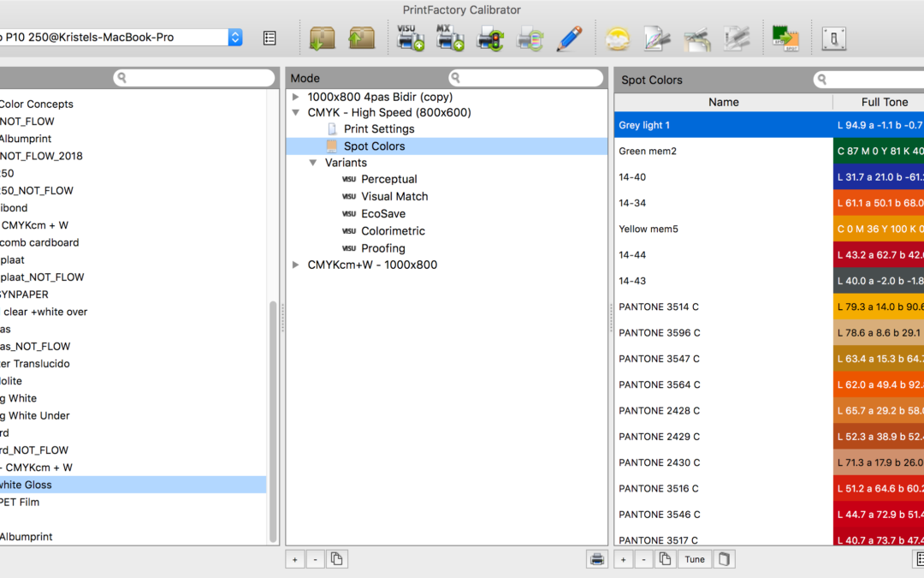Click the Name column header in Spot Colors
Image resolution: width=924 pixels, height=578 pixels.
tap(723, 102)
